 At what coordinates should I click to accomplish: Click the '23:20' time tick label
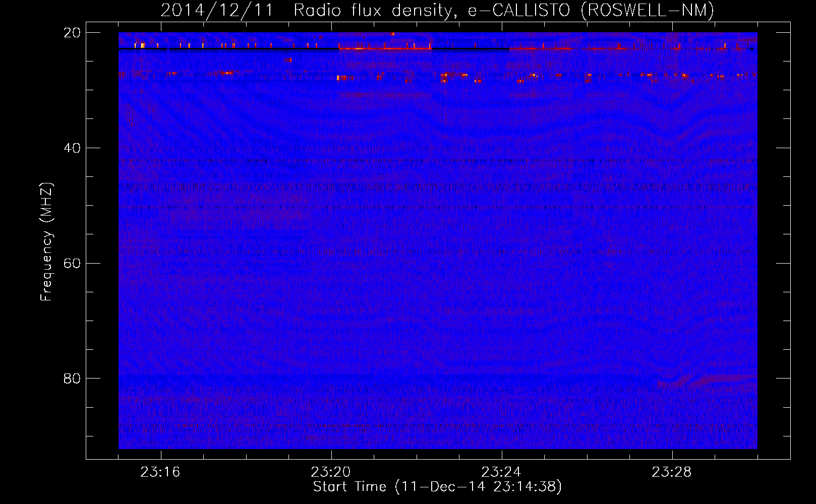(331, 472)
